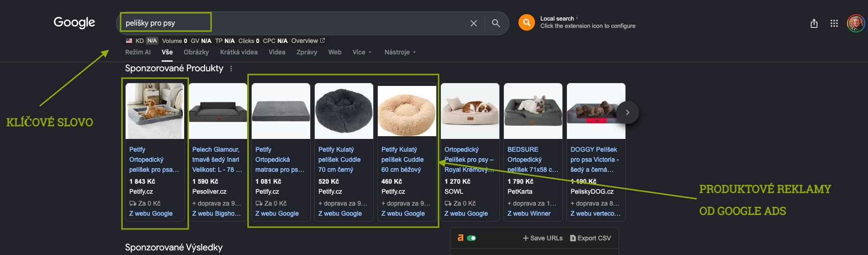The width and height of the screenshot is (868, 255).
Task: Open BEDSURE Ortopedický pelíšek link
Action: coord(533,159)
